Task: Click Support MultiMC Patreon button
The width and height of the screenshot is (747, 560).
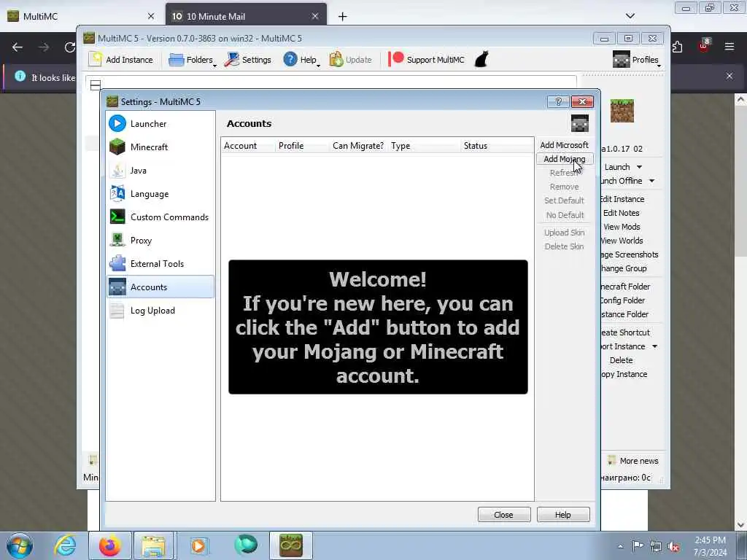Action: (426, 60)
